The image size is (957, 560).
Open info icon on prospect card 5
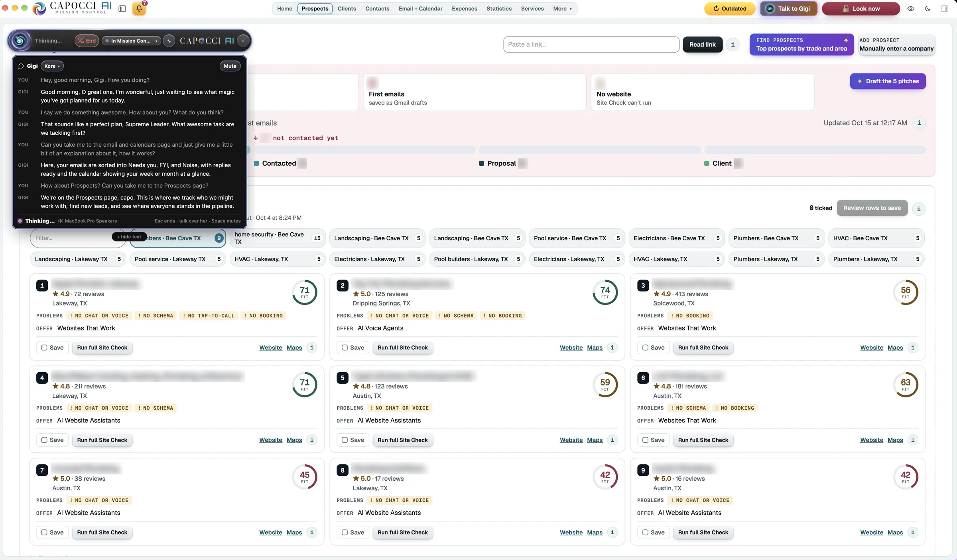pyautogui.click(x=612, y=440)
